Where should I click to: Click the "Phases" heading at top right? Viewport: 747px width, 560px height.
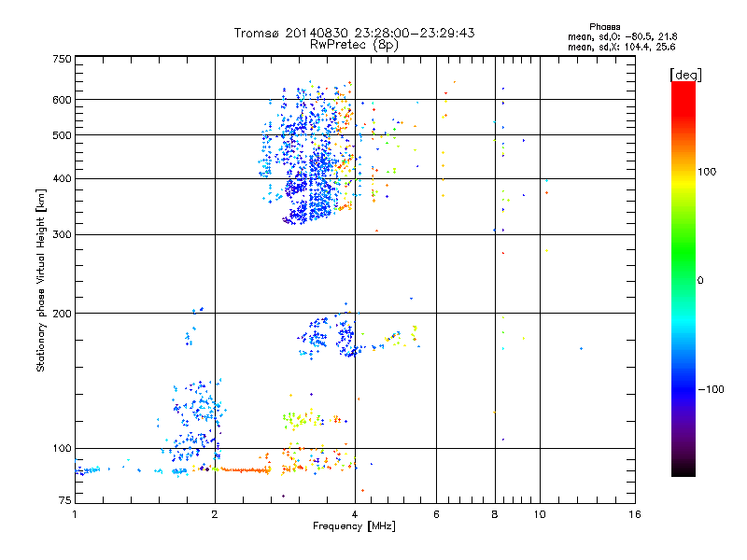click(604, 27)
